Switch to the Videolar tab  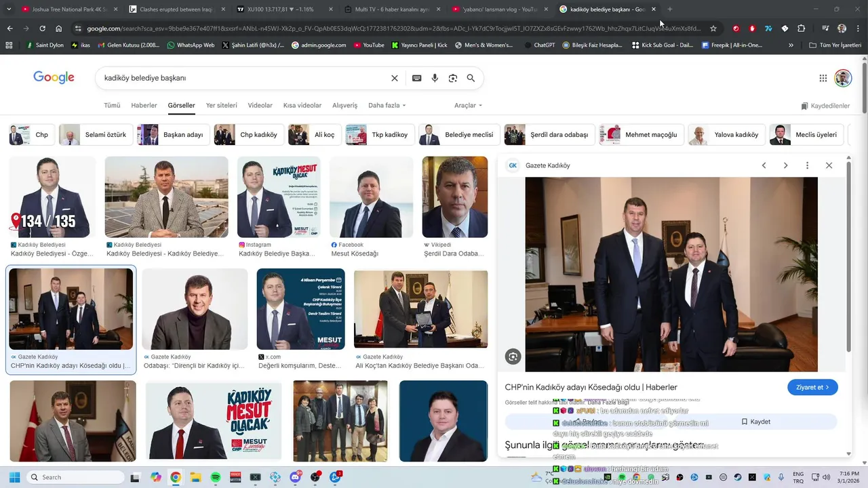click(260, 106)
